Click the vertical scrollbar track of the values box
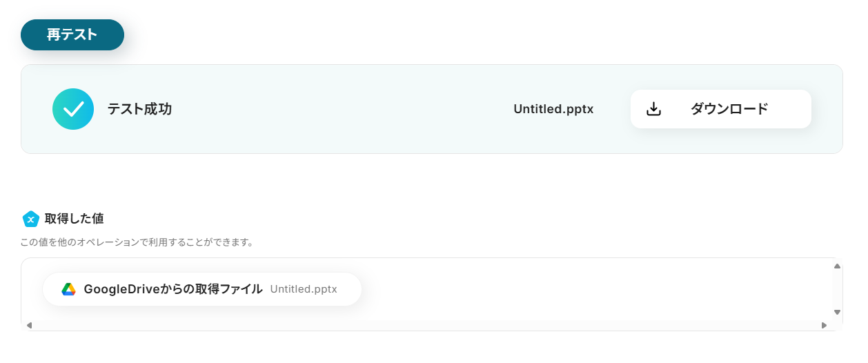The height and width of the screenshot is (363, 868). pyautogui.click(x=837, y=289)
